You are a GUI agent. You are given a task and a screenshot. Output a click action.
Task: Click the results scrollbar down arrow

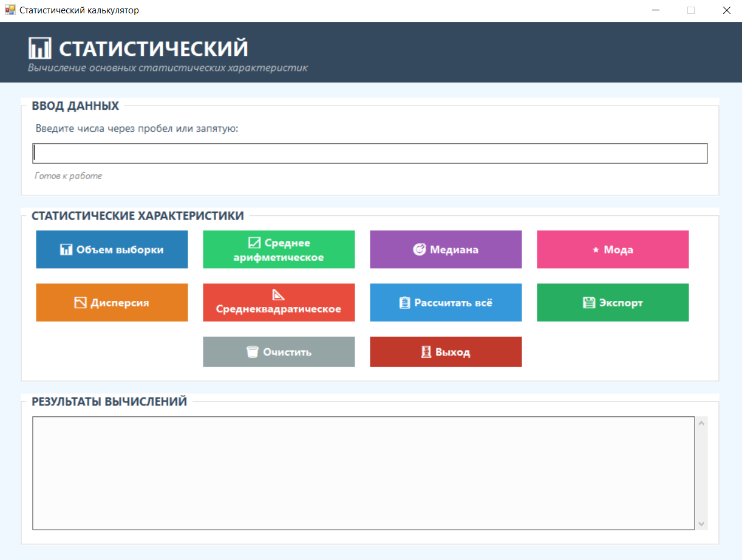coord(702,524)
